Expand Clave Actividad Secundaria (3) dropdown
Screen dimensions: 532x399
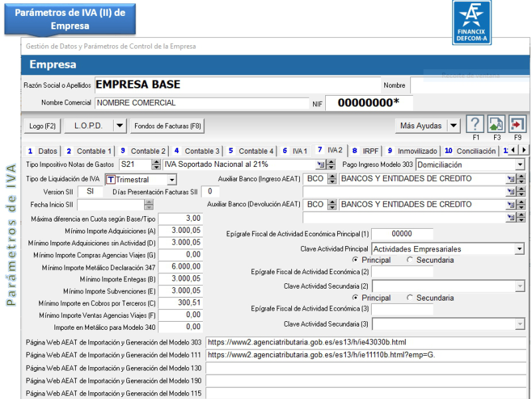(x=519, y=325)
